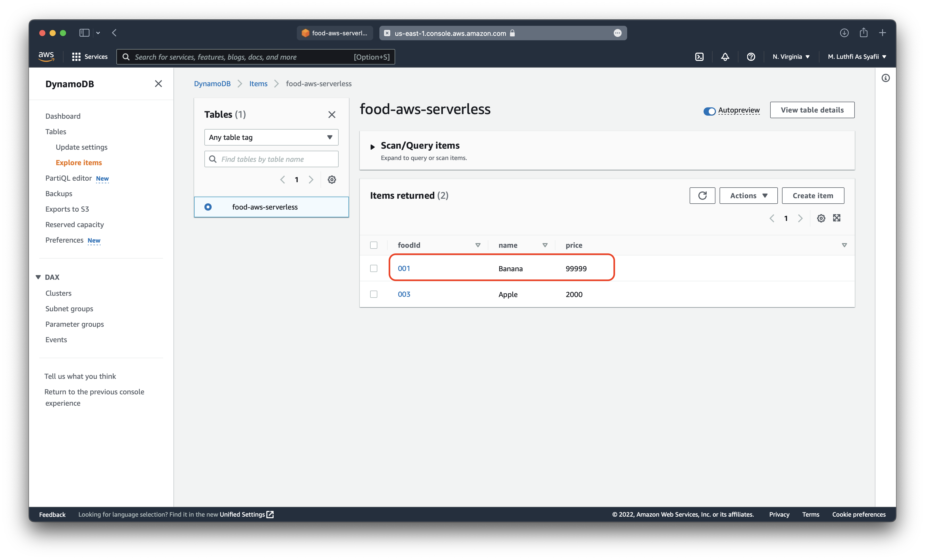Open the CloudShell terminal icon
The image size is (925, 560).
point(699,57)
